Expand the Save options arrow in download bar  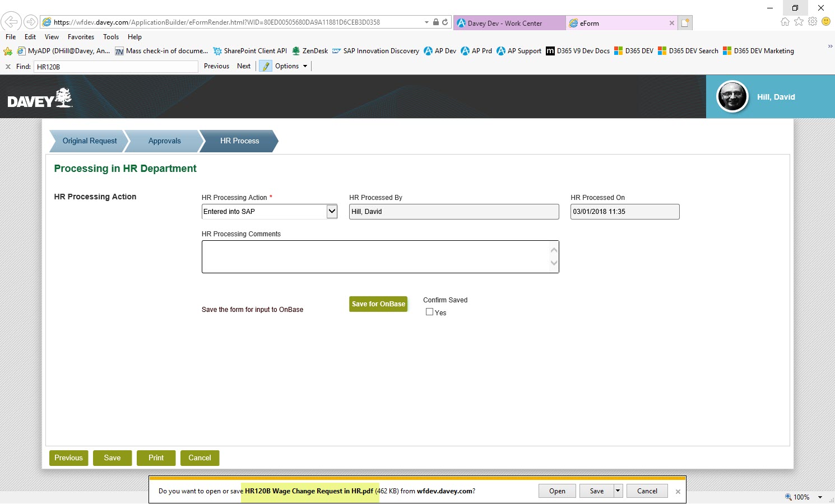618,491
